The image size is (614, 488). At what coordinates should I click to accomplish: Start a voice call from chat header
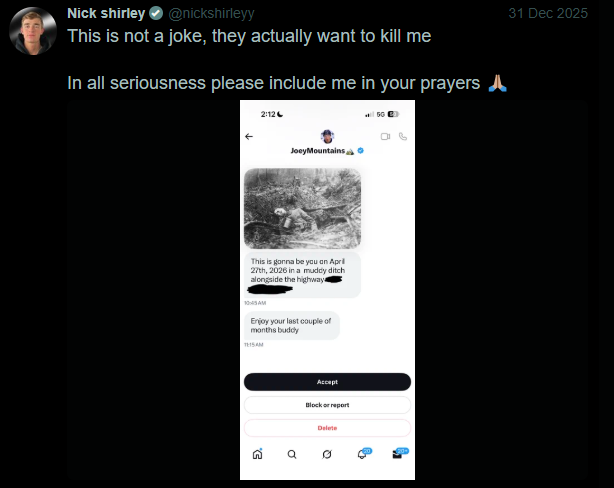click(403, 136)
